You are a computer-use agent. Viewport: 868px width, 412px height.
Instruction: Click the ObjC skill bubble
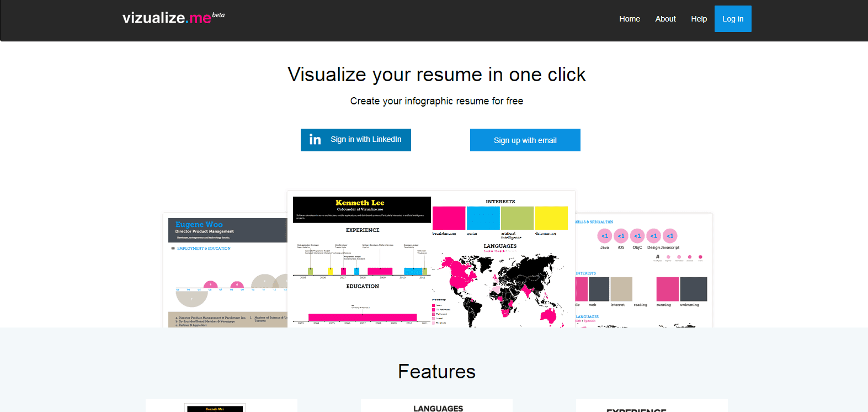pyautogui.click(x=637, y=236)
